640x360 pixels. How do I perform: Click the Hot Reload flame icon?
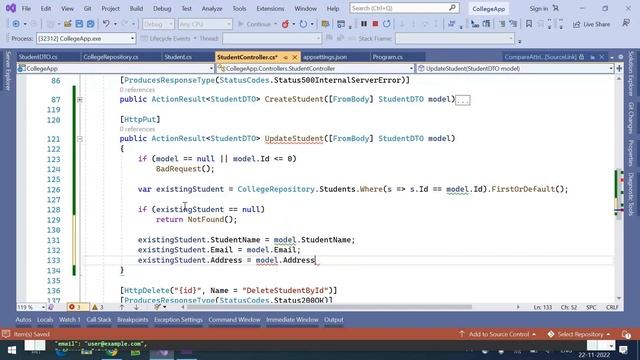[x=285, y=24]
